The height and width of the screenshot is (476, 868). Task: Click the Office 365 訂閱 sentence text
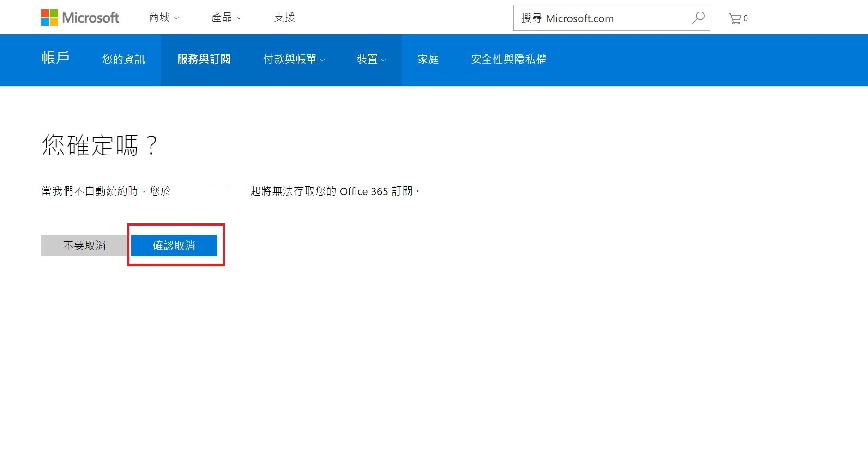click(231, 191)
